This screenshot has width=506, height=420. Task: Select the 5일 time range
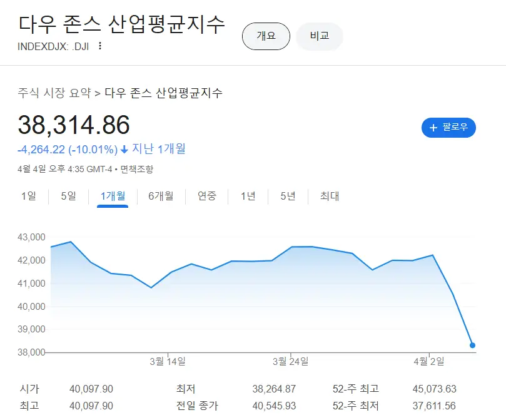[x=68, y=196]
